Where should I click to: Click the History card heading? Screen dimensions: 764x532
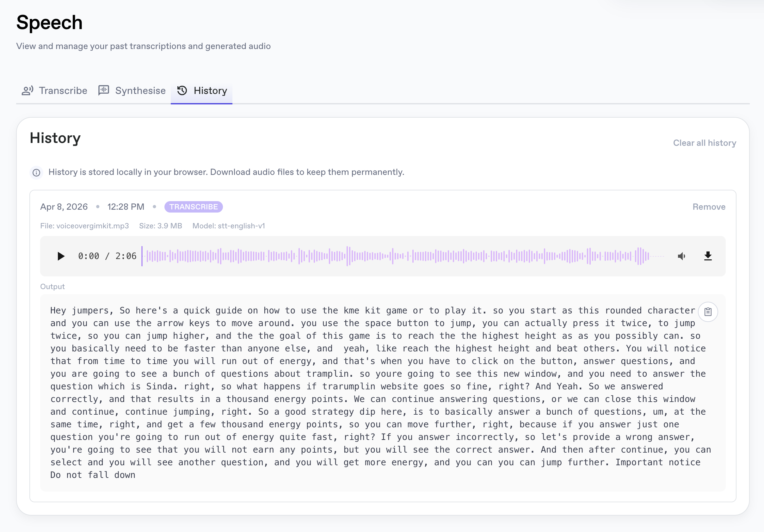click(x=55, y=138)
